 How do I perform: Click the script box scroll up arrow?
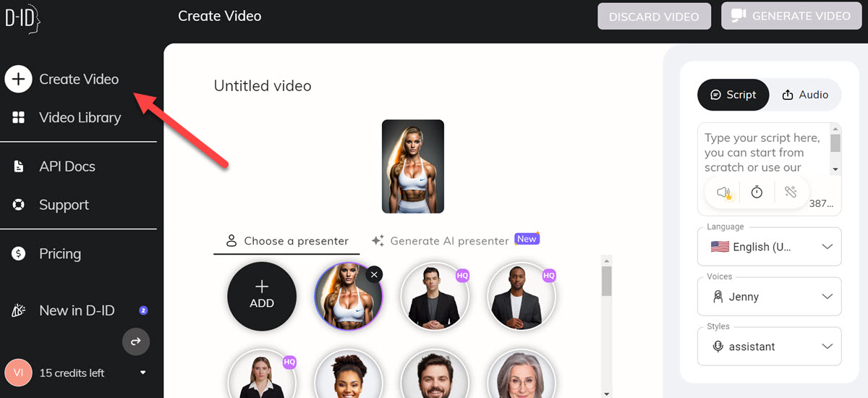coord(835,129)
